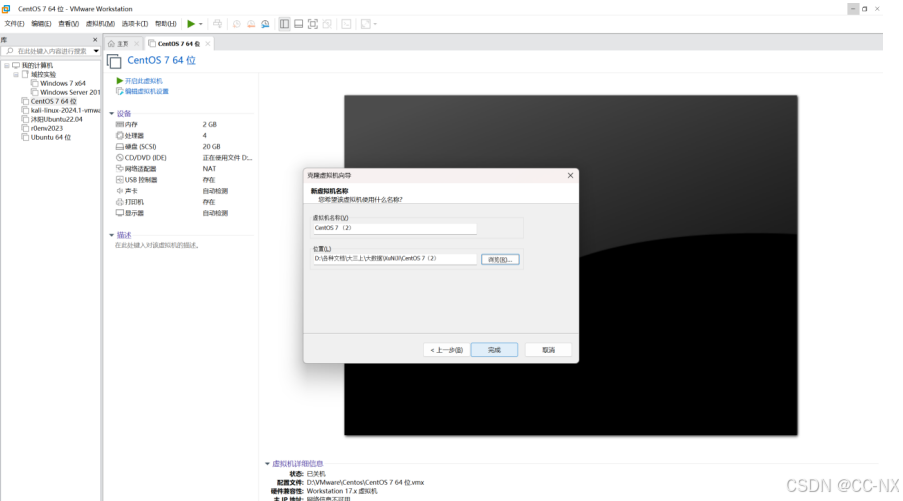This screenshot has height=501, width=903.
Task: Click the 显示器 display device icon
Action: click(120, 212)
